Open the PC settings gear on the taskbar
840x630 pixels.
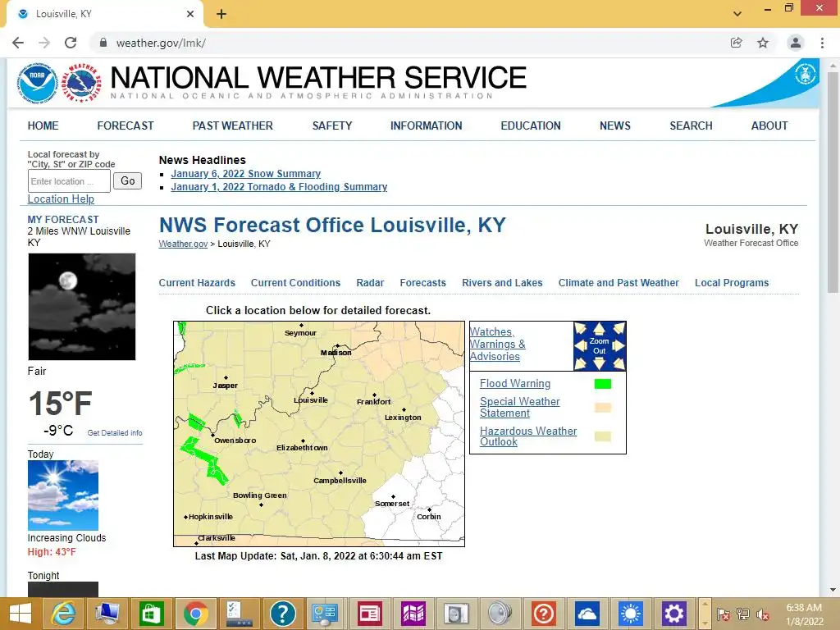pos(674,614)
